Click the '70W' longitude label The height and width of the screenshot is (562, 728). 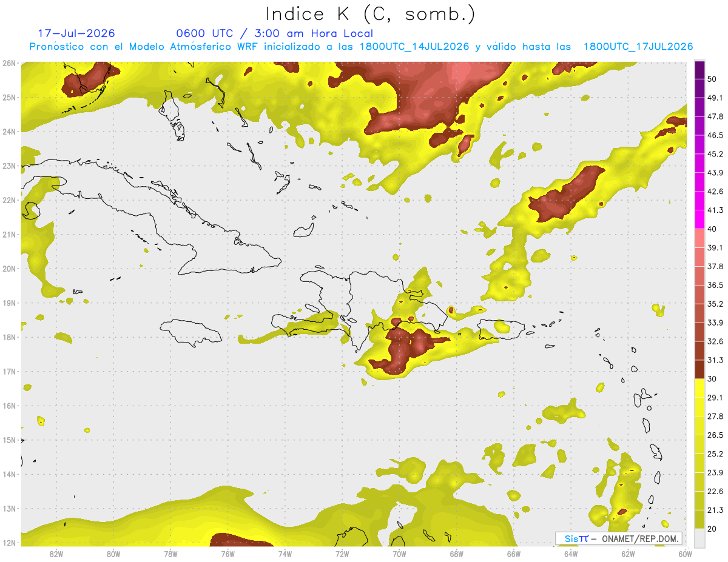[x=399, y=554]
